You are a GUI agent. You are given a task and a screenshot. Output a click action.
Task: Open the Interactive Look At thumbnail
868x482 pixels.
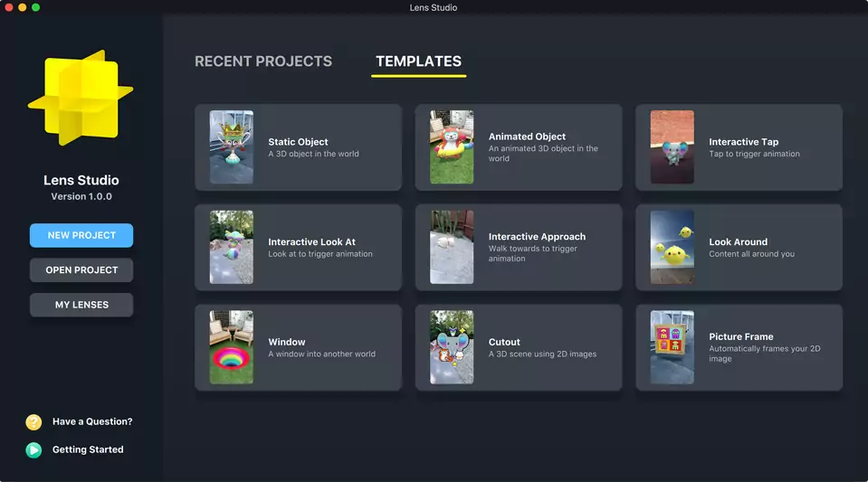[231, 247]
